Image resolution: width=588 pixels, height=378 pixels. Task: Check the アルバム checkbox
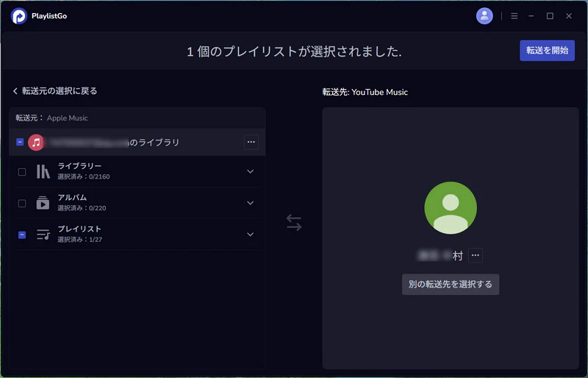[22, 204]
